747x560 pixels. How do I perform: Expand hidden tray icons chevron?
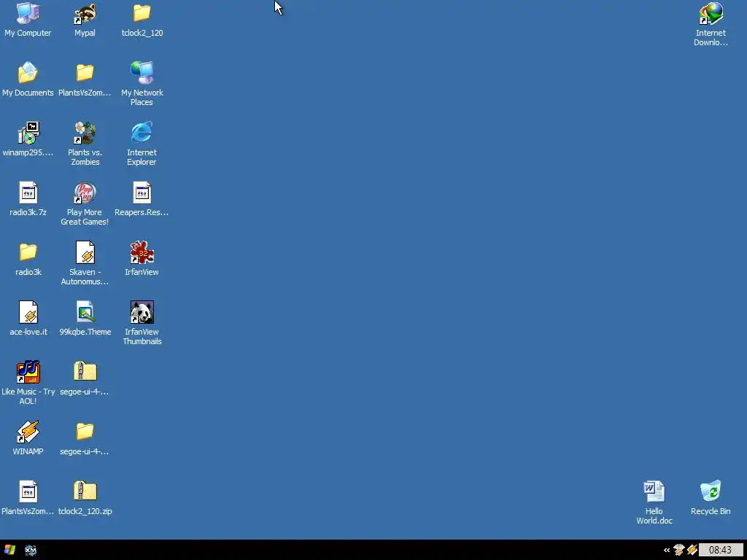coord(667,551)
